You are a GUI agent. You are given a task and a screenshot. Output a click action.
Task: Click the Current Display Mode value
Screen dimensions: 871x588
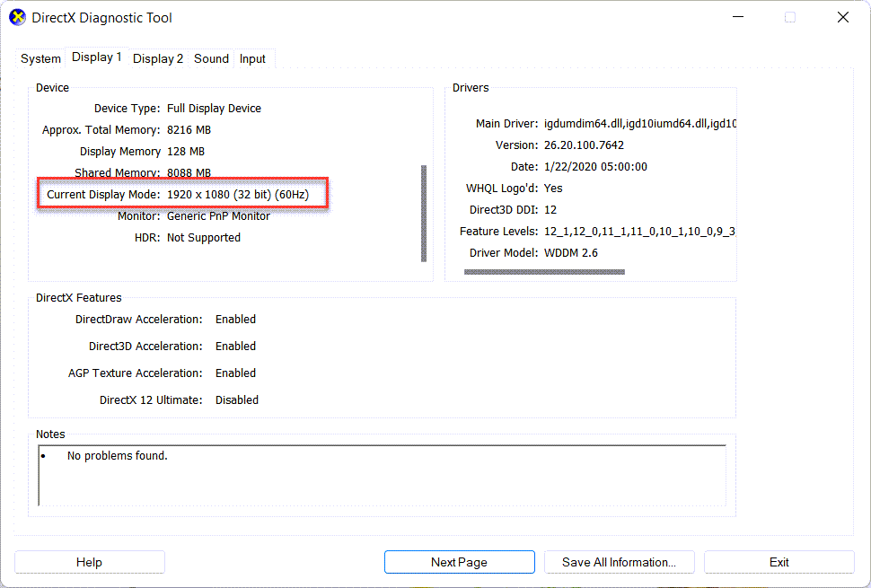click(237, 195)
